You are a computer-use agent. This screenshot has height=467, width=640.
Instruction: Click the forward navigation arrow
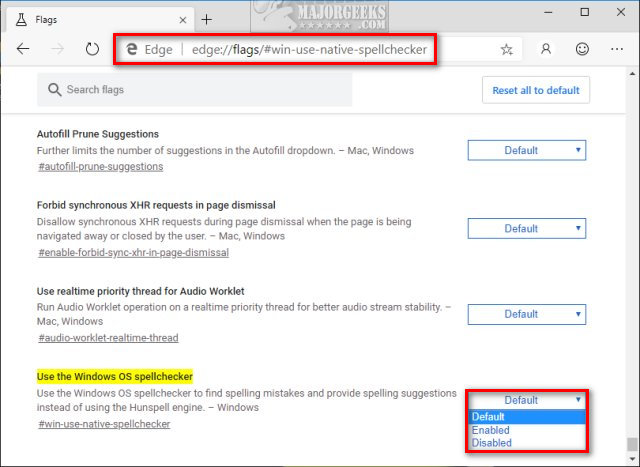pyautogui.click(x=58, y=49)
